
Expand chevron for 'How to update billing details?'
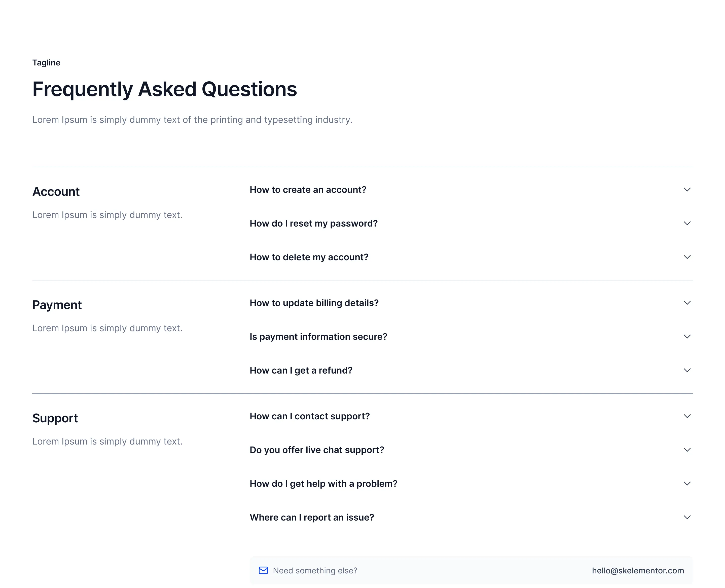coord(687,303)
